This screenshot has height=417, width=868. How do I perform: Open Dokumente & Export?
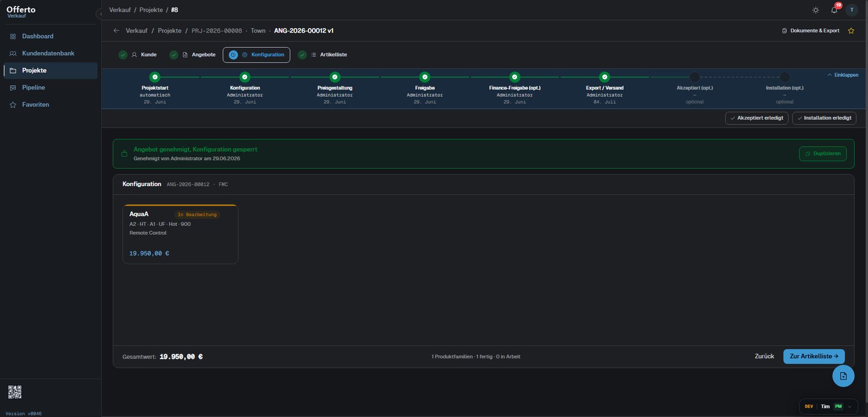[810, 31]
